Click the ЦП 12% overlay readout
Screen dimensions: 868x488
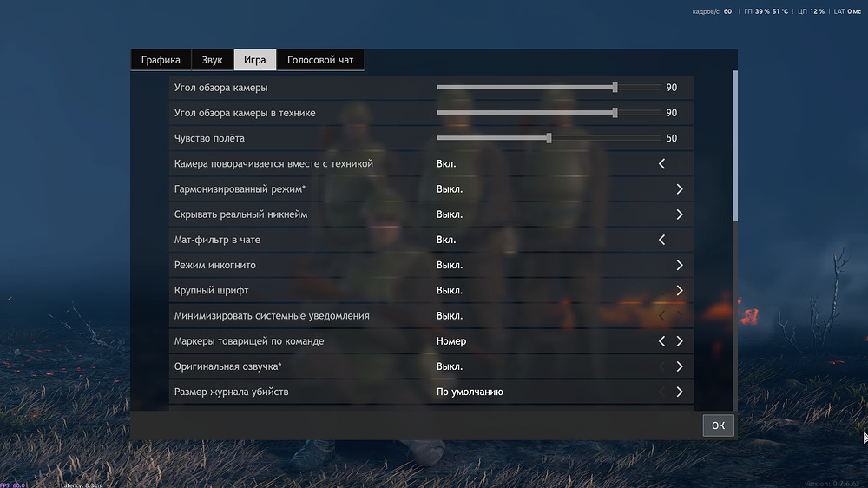[x=811, y=11]
